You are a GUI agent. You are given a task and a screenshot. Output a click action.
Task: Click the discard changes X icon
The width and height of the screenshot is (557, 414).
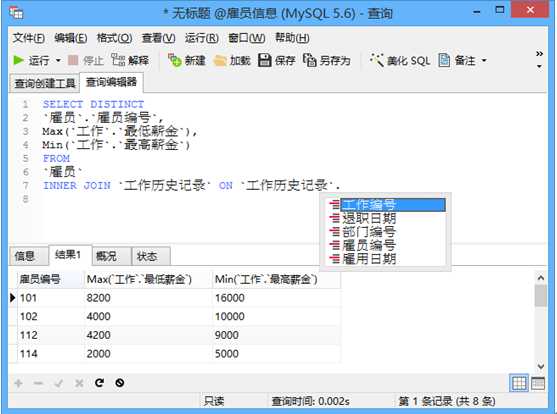[x=79, y=383]
